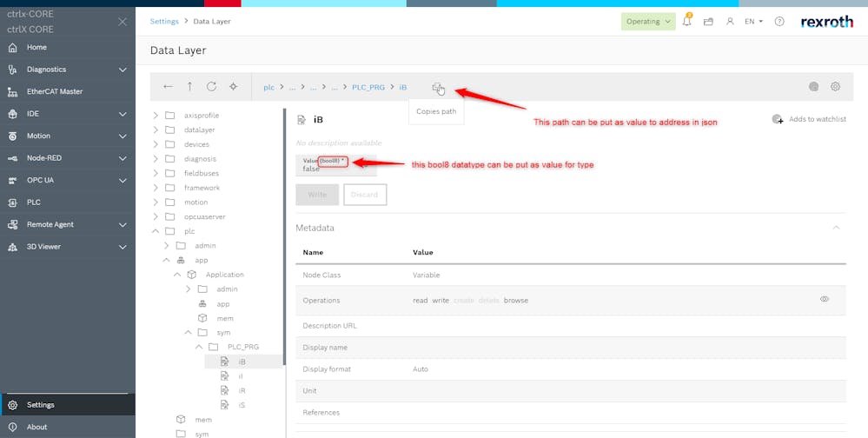
Task: Click the Data Layer settings gear icon
Action: (x=836, y=86)
